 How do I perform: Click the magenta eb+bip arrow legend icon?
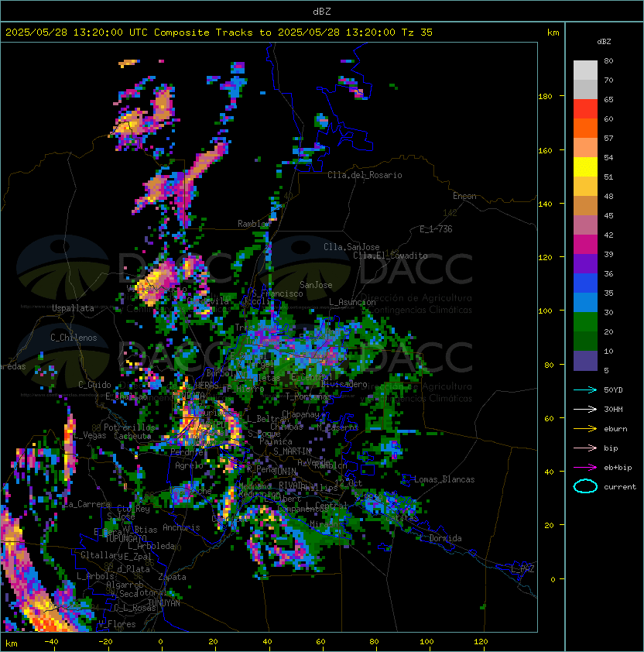pyautogui.click(x=585, y=468)
